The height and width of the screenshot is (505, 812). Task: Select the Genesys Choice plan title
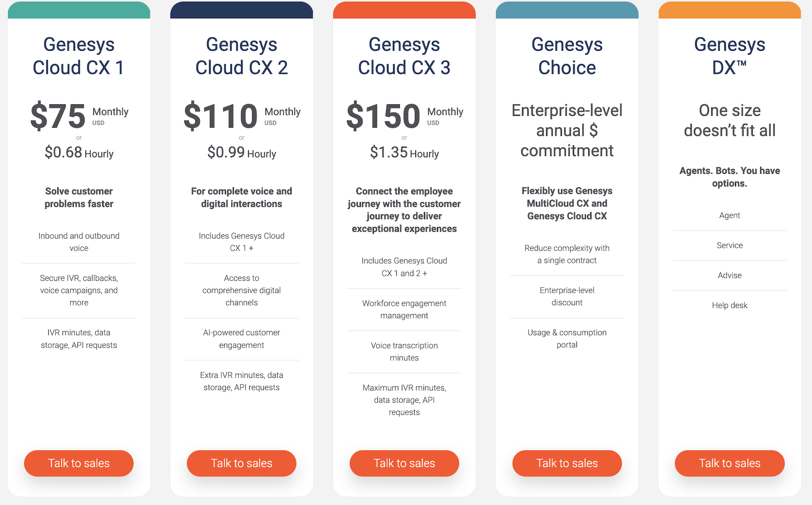[567, 56]
